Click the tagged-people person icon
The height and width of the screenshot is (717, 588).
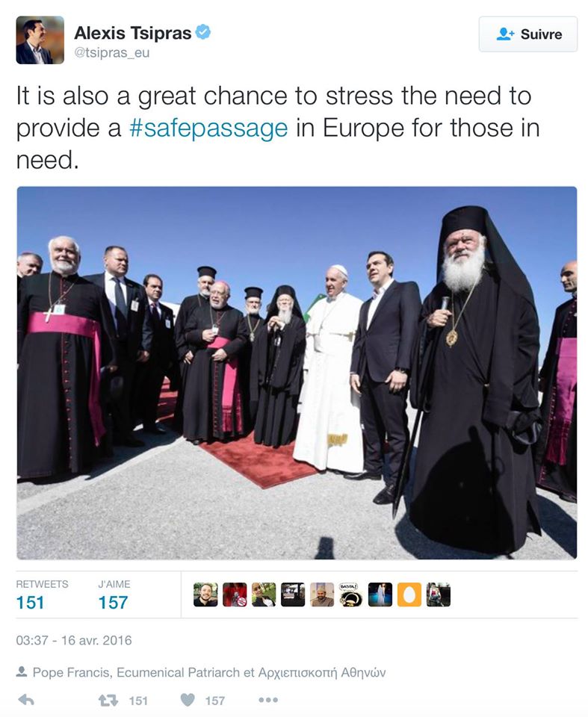pos(22,671)
